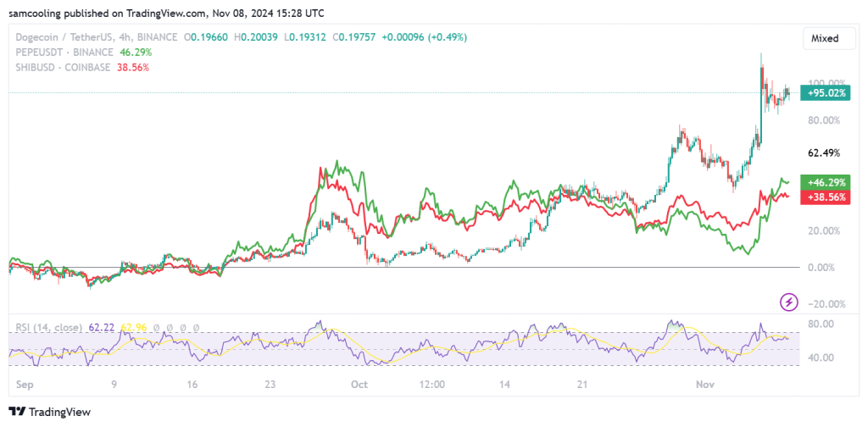Image resolution: width=868 pixels, height=427 pixels.
Task: Click the 14 date on time axis
Action: click(x=504, y=383)
